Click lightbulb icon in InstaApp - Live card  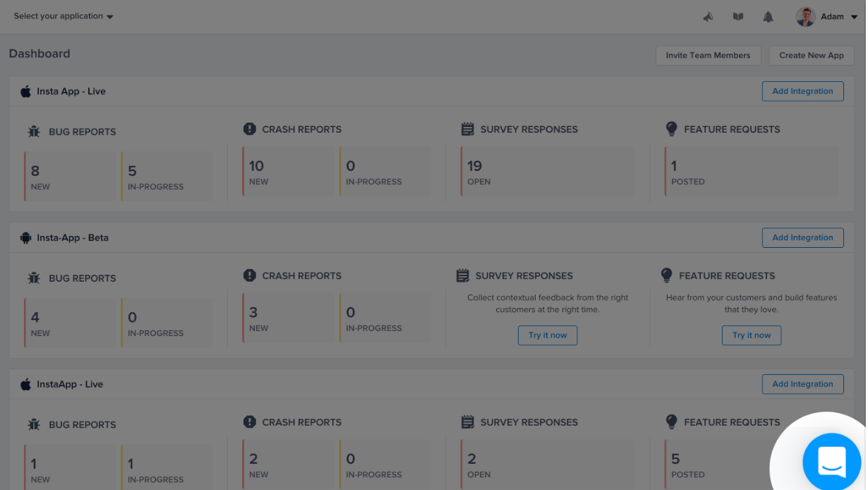pos(671,422)
